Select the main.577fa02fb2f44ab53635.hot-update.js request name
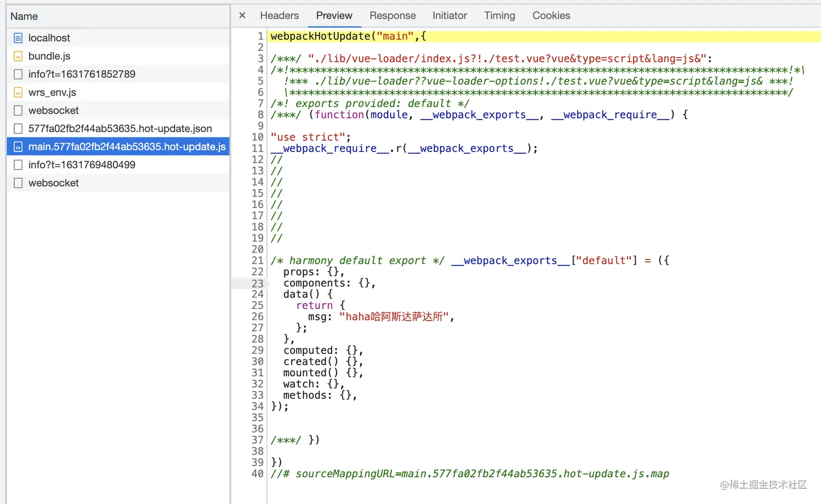 (x=127, y=147)
